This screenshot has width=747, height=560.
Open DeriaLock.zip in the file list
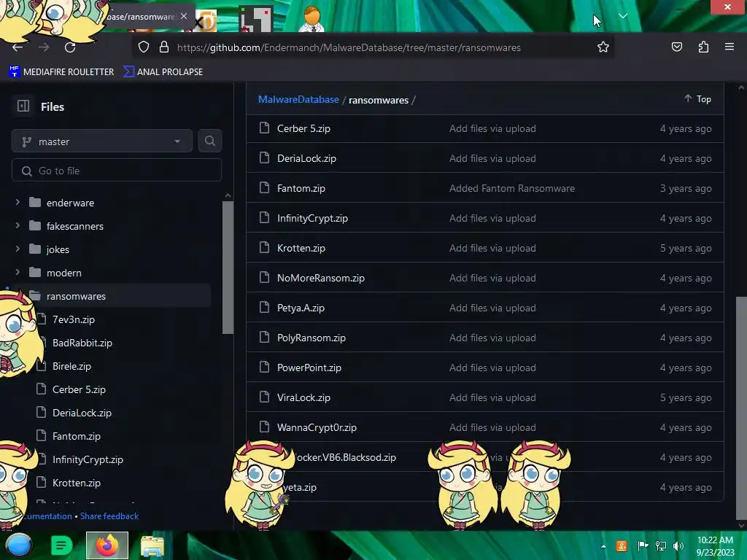307,158
